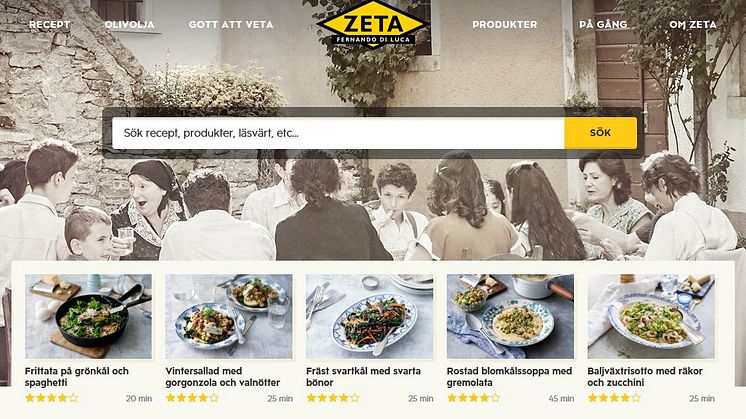The image size is (746, 419).
Task: Click the yellow SÖK search button
Action: [600, 133]
